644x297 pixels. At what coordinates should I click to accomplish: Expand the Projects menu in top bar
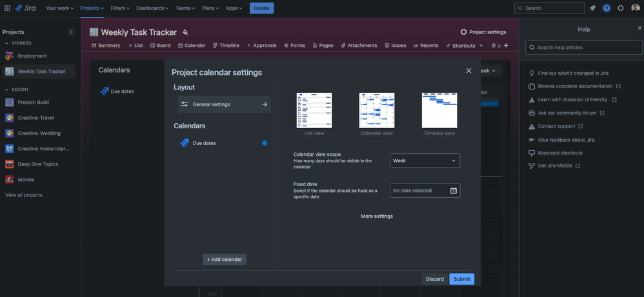pyautogui.click(x=92, y=8)
